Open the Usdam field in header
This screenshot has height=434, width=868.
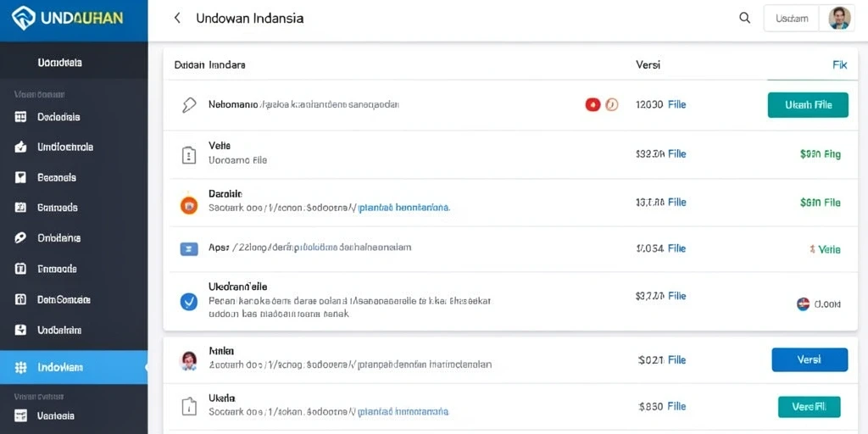(792, 19)
